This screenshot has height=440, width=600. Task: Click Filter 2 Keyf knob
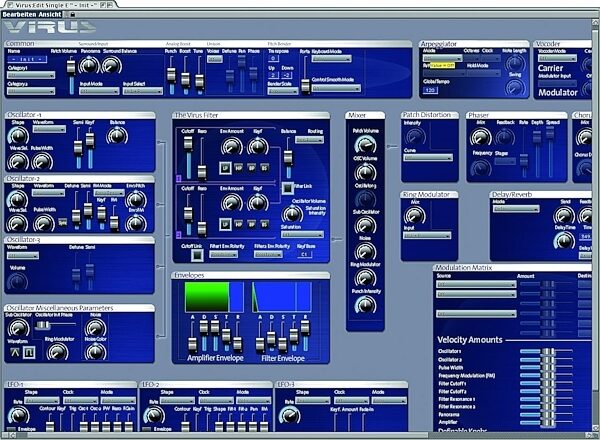(258, 203)
